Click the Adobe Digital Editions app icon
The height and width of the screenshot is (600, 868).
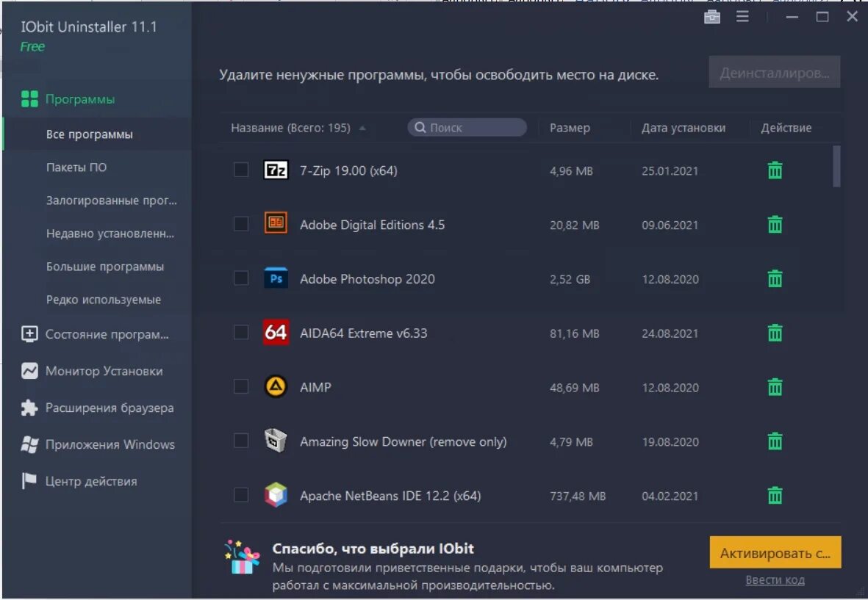pyautogui.click(x=276, y=223)
